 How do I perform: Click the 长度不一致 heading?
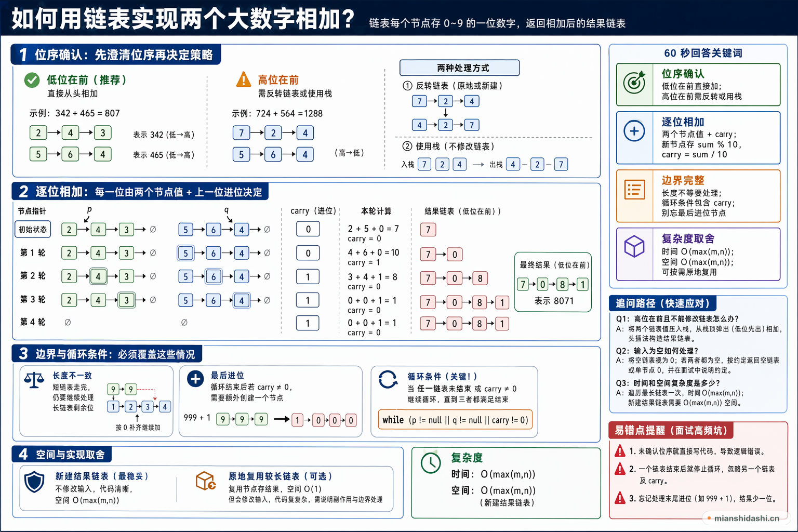(x=72, y=375)
